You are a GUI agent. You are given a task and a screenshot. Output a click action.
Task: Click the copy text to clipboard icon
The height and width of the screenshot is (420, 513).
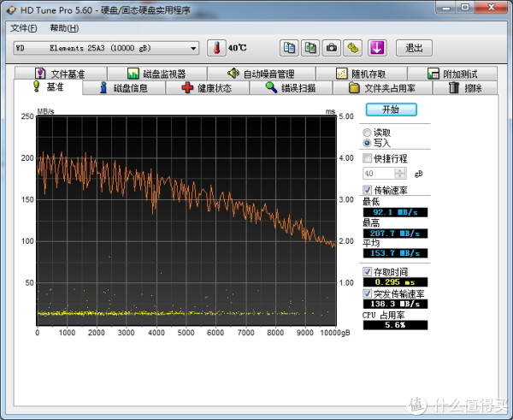pos(289,48)
